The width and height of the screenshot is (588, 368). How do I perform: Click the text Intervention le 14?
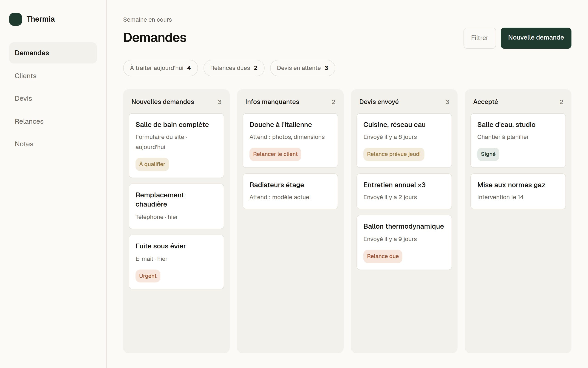[500, 197]
